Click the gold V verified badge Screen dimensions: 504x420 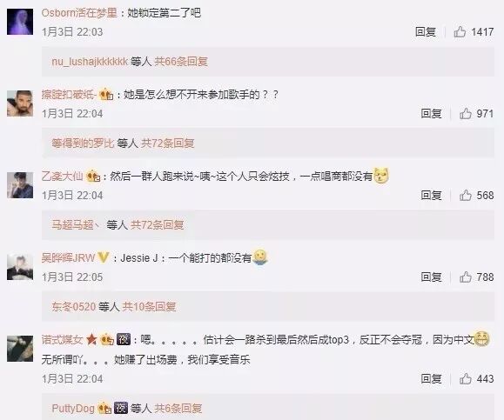(x=104, y=257)
